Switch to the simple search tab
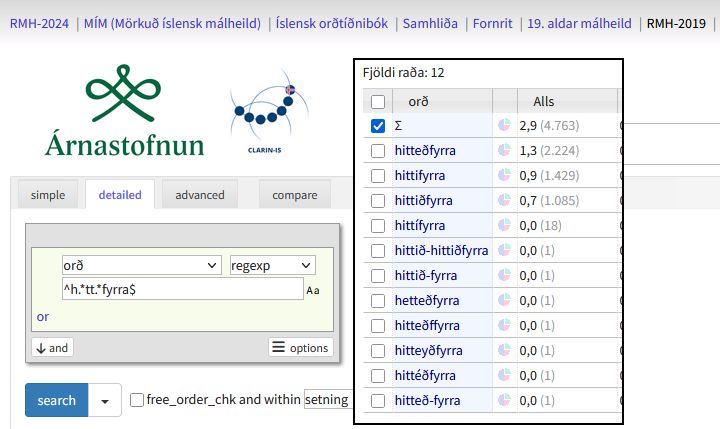This screenshot has width=720, height=429. (x=48, y=195)
